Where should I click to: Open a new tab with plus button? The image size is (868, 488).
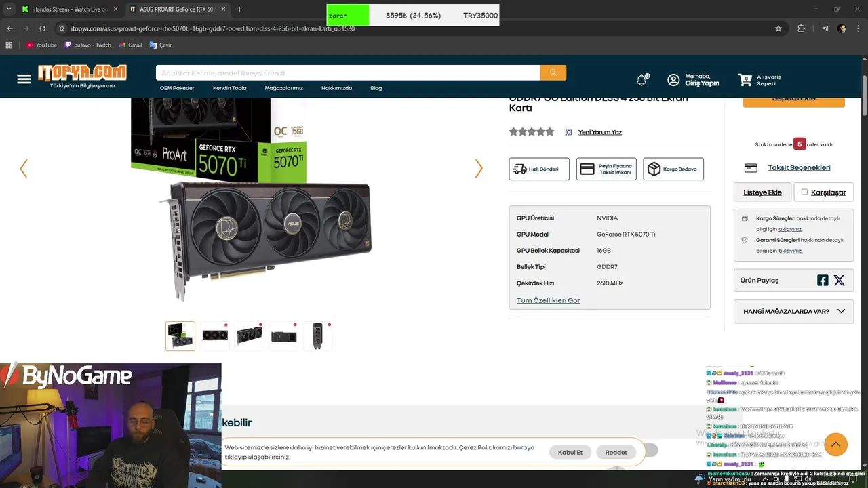[239, 9]
